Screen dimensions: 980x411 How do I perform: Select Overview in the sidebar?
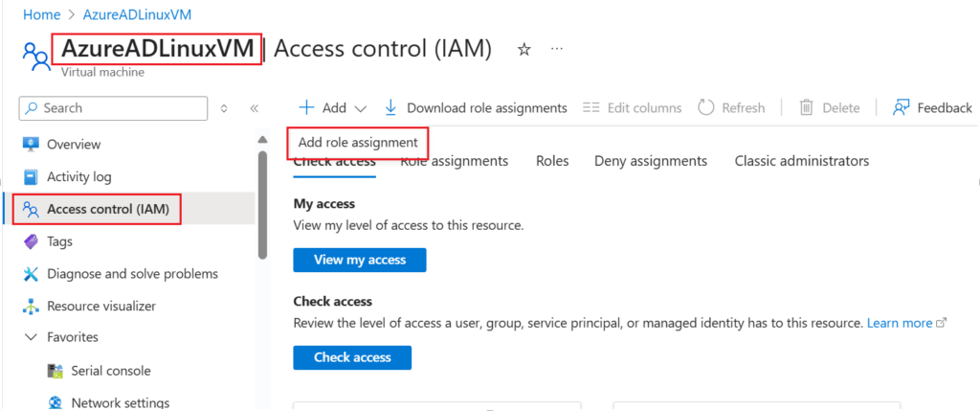[74, 145]
